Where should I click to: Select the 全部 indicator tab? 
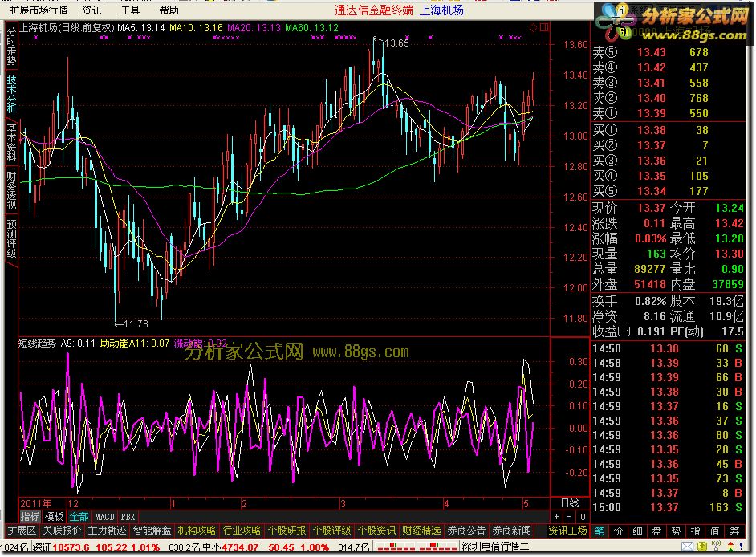point(79,517)
